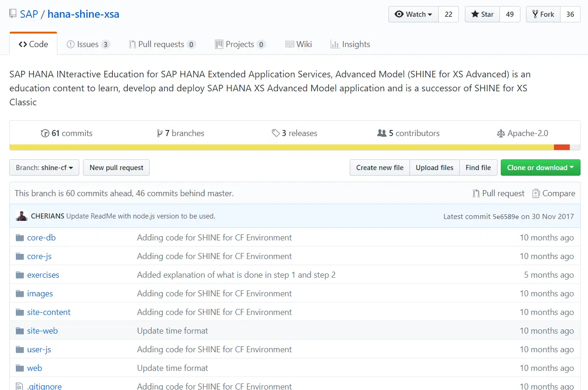588x390 pixels.
Task: Click the commits history clock icon
Action: tap(45, 133)
